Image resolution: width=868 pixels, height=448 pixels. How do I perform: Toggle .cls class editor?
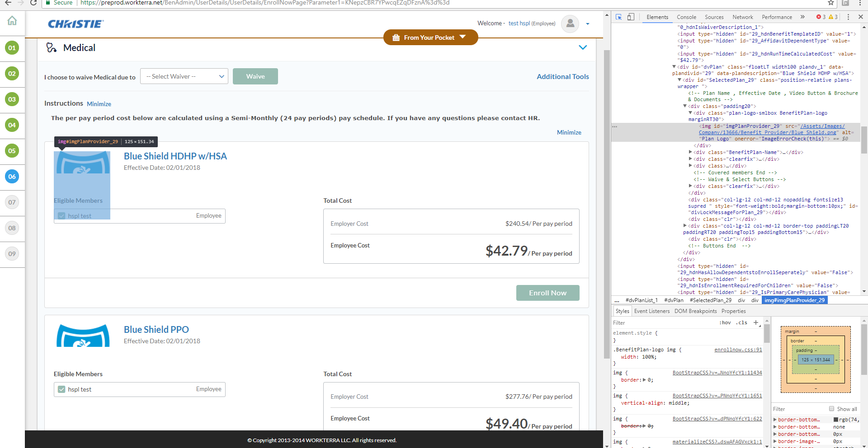tap(741, 322)
